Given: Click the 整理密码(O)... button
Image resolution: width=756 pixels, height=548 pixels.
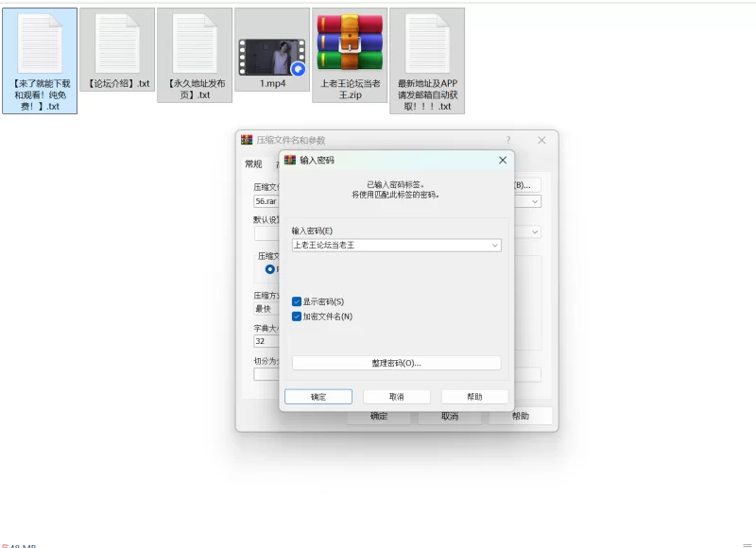Looking at the screenshot, I should point(396,363).
